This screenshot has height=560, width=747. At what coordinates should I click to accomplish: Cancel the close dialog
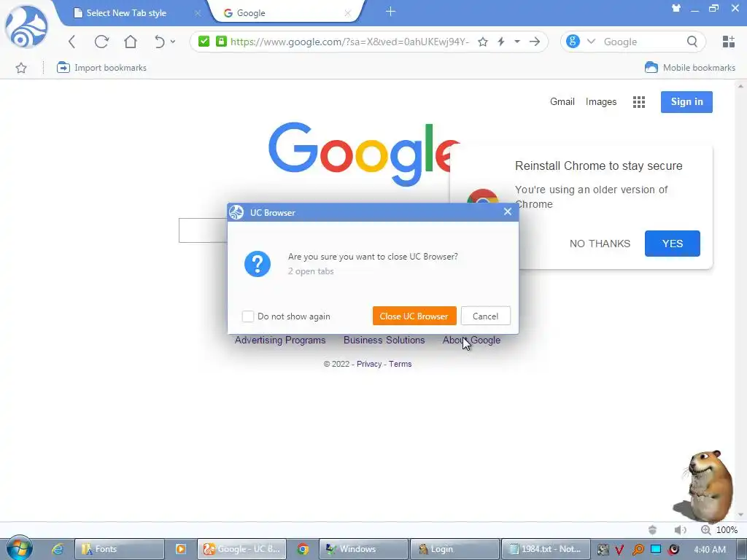[485, 316]
